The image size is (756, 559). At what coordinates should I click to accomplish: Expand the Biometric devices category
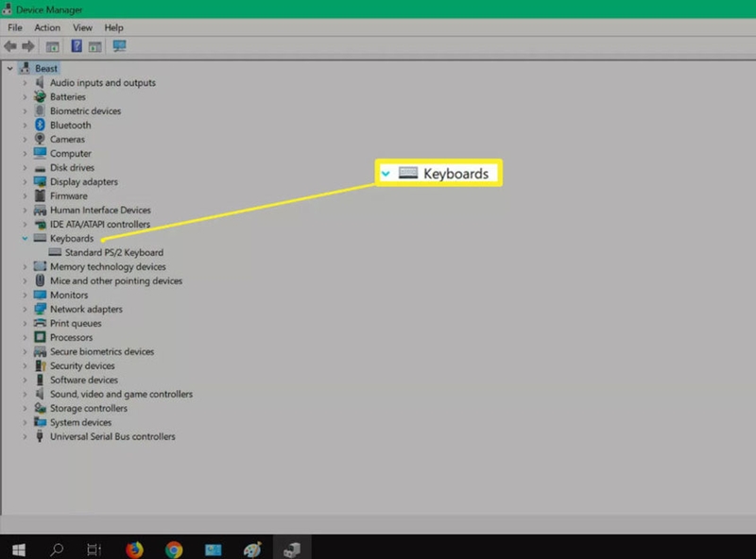click(25, 110)
